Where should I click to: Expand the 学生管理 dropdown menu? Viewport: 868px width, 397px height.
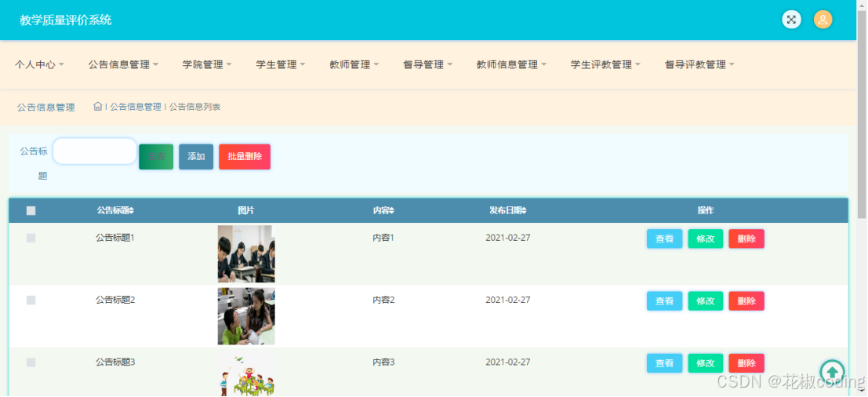pos(281,65)
